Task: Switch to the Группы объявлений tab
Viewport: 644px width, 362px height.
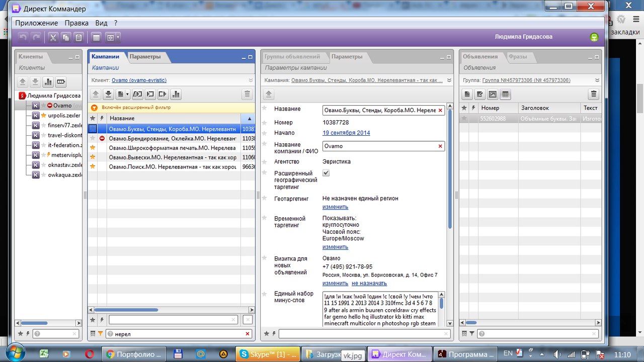Action: [x=292, y=56]
